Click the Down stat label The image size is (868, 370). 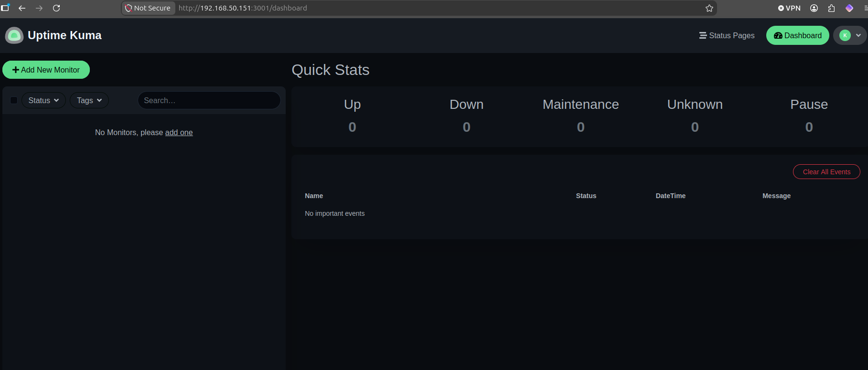tap(467, 104)
